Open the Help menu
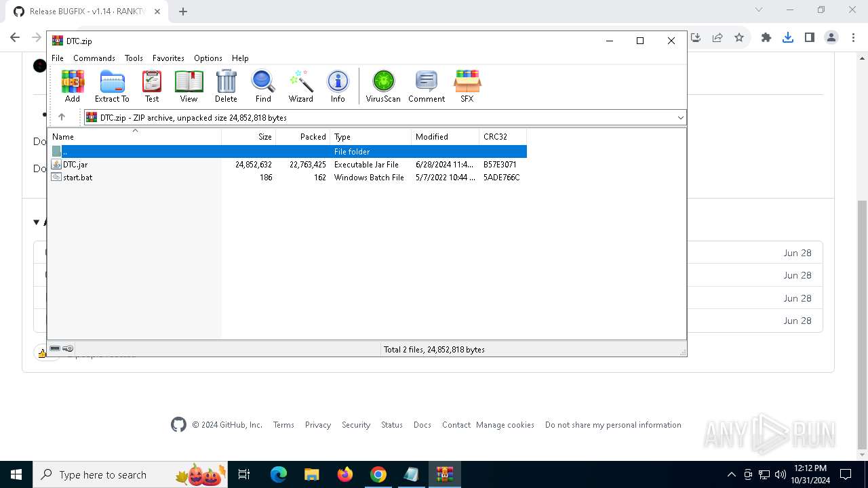 pyautogui.click(x=240, y=58)
